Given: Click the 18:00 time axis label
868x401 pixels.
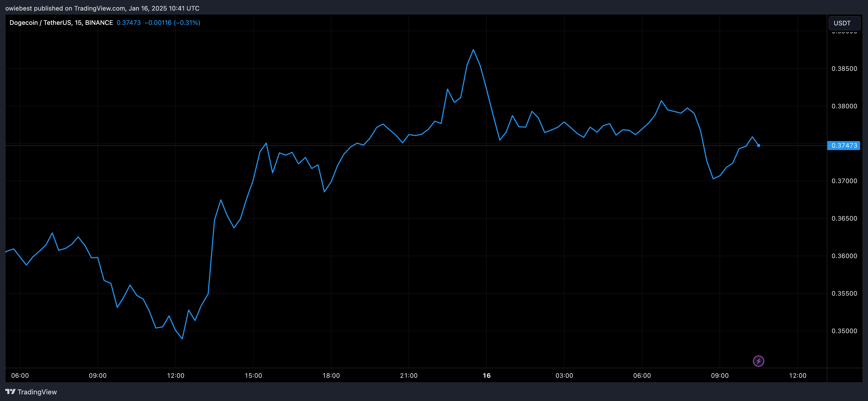Looking at the screenshot, I should tap(331, 375).
